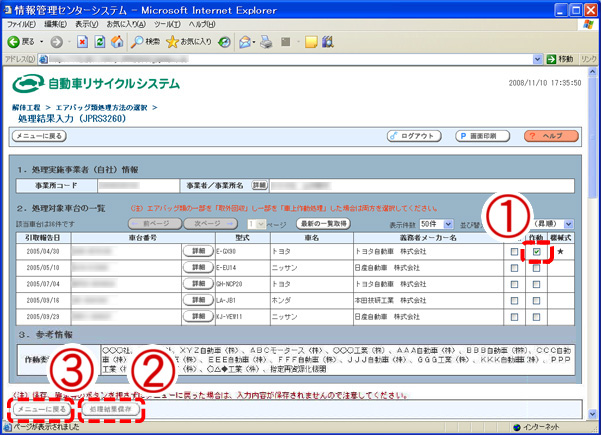Click メニューに戻る button at page bottom
The height and width of the screenshot is (435, 601).
pos(42,409)
